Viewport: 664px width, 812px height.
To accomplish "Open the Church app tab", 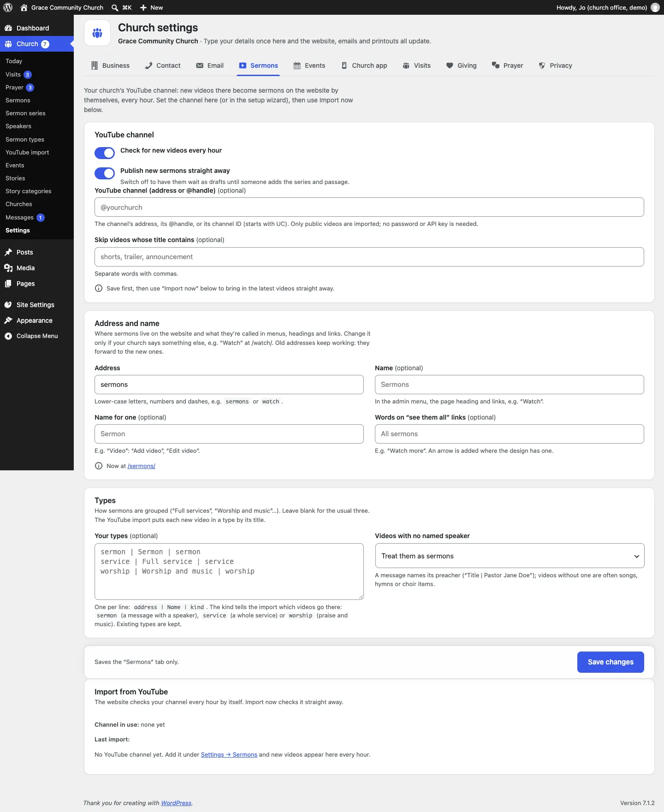I will tap(364, 65).
